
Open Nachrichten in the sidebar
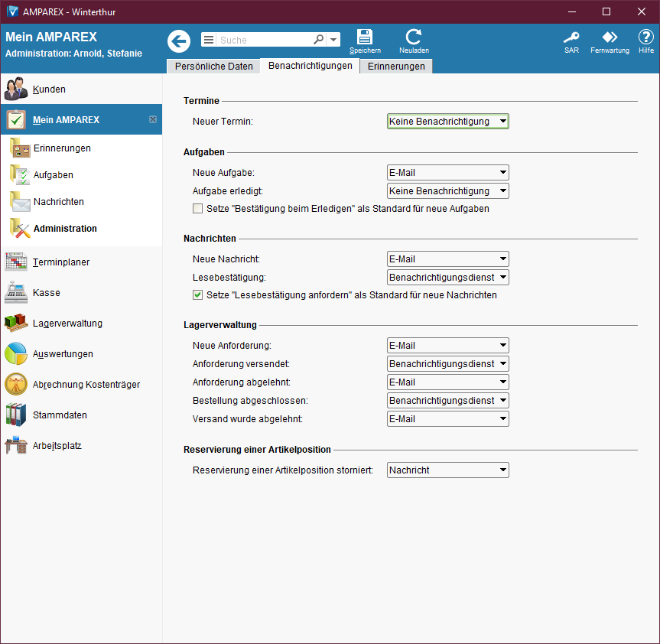58,202
